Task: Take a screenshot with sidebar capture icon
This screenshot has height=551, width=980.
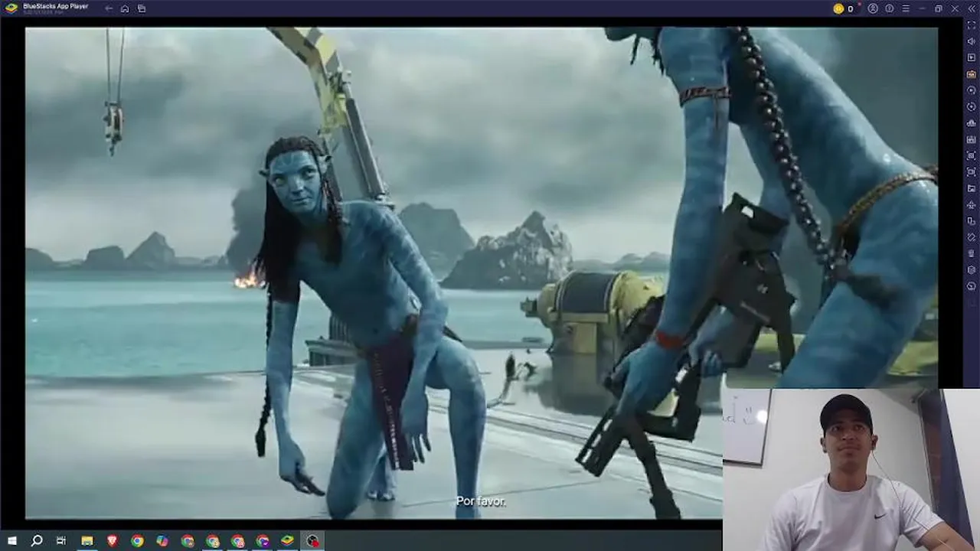Action: point(971,155)
